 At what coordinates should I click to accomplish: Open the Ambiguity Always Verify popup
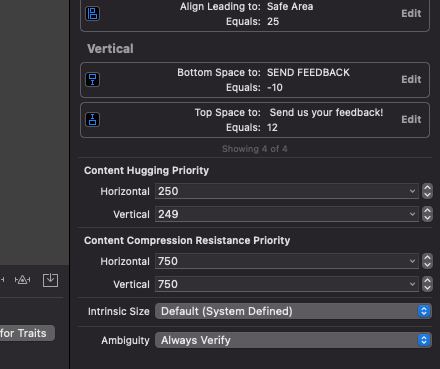pyautogui.click(x=293, y=340)
